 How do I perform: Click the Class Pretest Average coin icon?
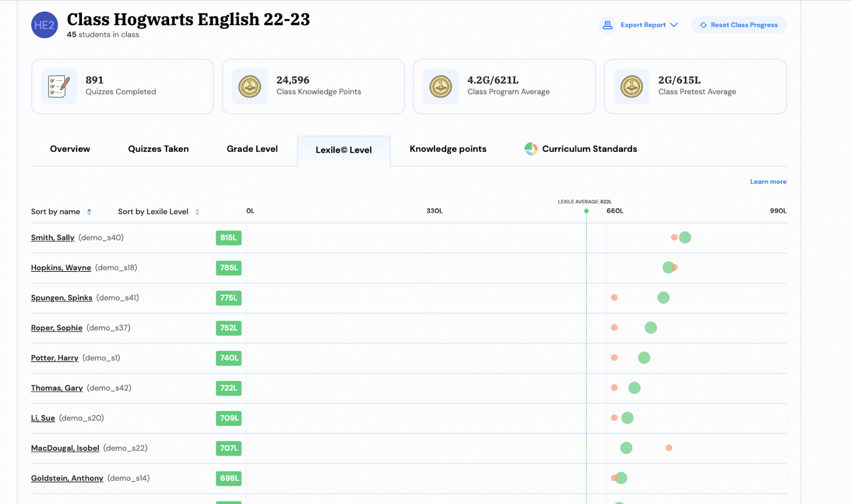[631, 86]
